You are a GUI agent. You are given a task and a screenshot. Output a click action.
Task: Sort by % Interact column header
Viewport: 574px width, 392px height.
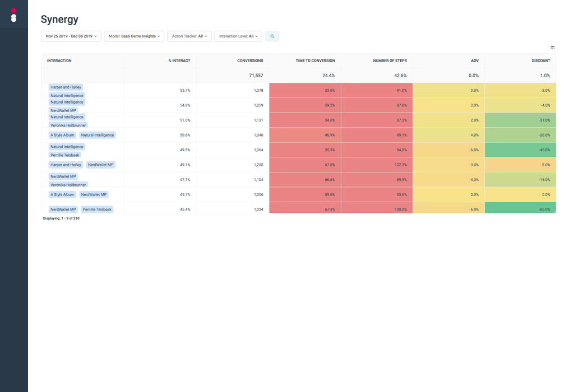[x=179, y=60]
